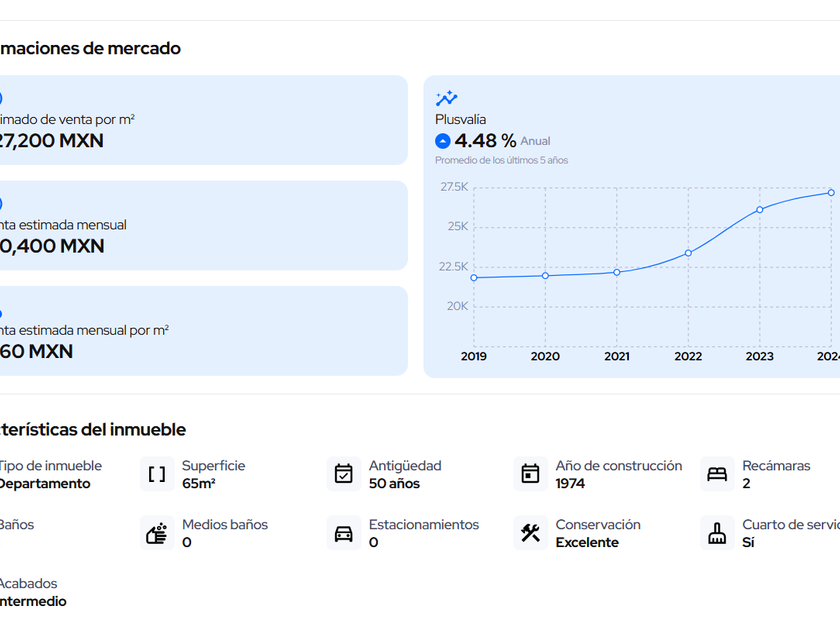The image size is (840, 630).
Task: Click the Plusvalía sparkle trend icon
Action: point(446,98)
